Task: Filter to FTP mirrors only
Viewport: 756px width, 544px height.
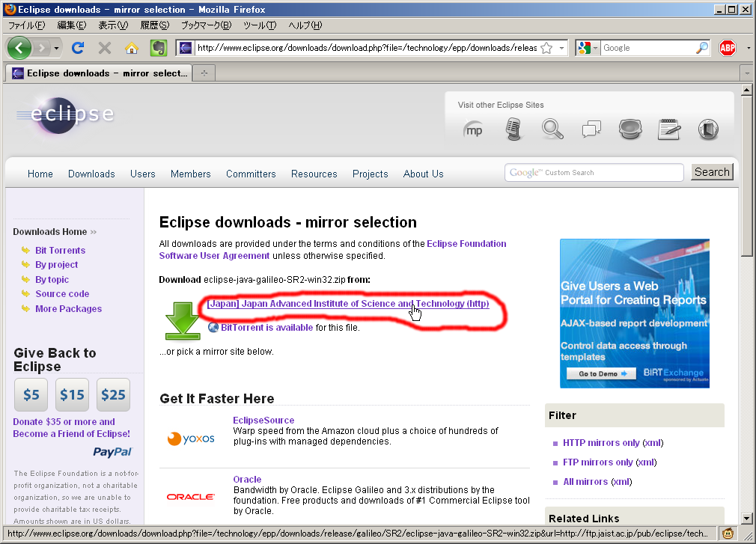Action: 598,462
